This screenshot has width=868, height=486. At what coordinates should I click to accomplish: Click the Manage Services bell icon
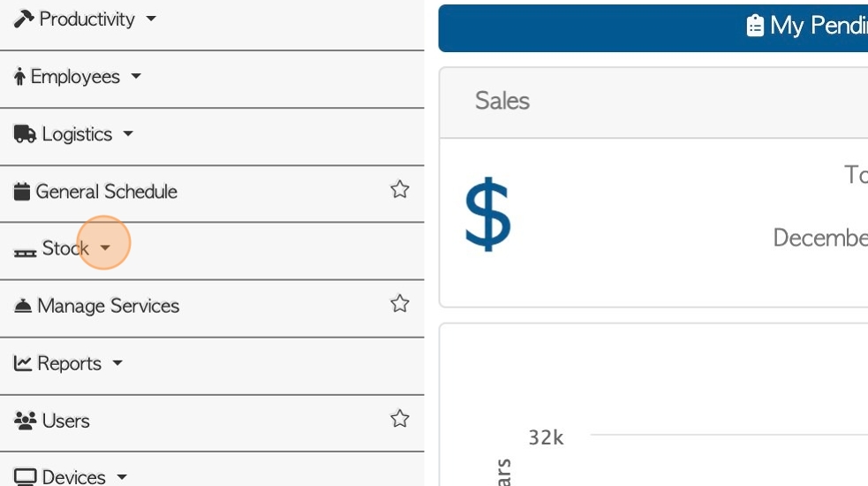coord(23,306)
